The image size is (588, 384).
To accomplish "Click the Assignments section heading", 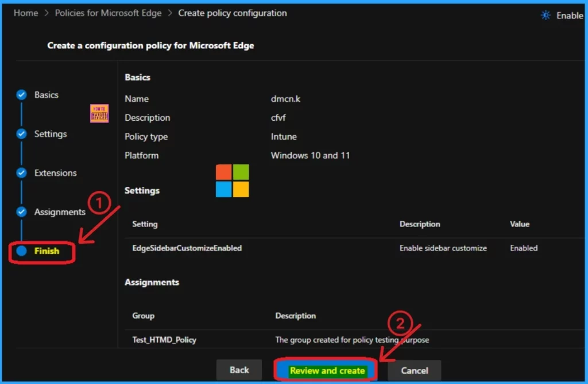I will [152, 282].
